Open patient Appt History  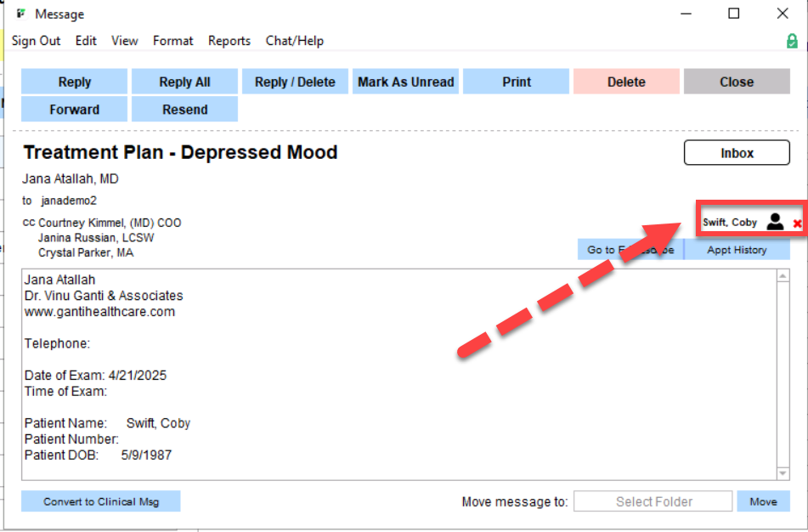(737, 250)
